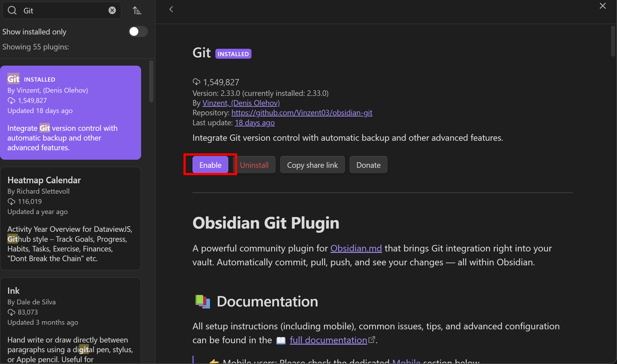Open the Ink plugin card
The height and width of the screenshot is (364, 617).
[71, 321]
